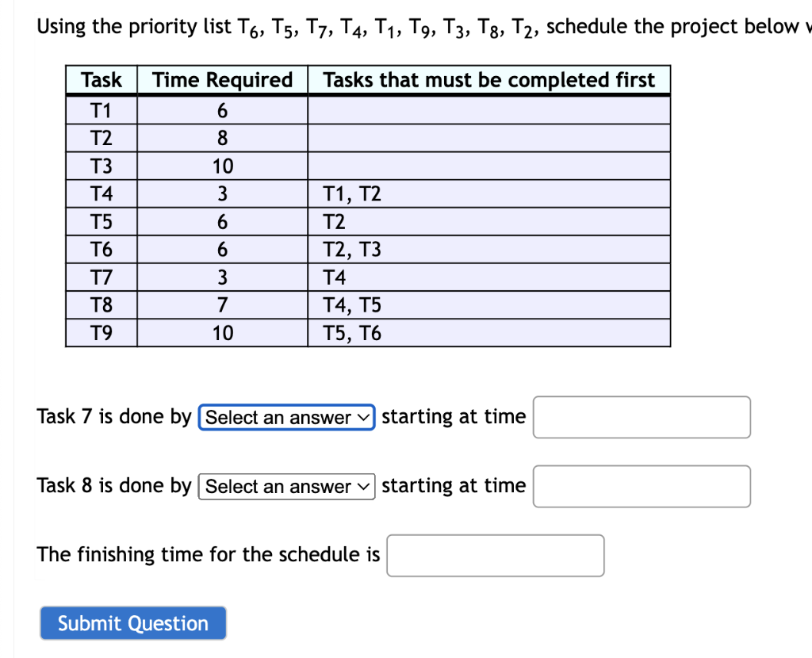Image resolution: width=812 pixels, height=658 pixels.
Task: Click the T5 task label
Action: [x=101, y=221]
